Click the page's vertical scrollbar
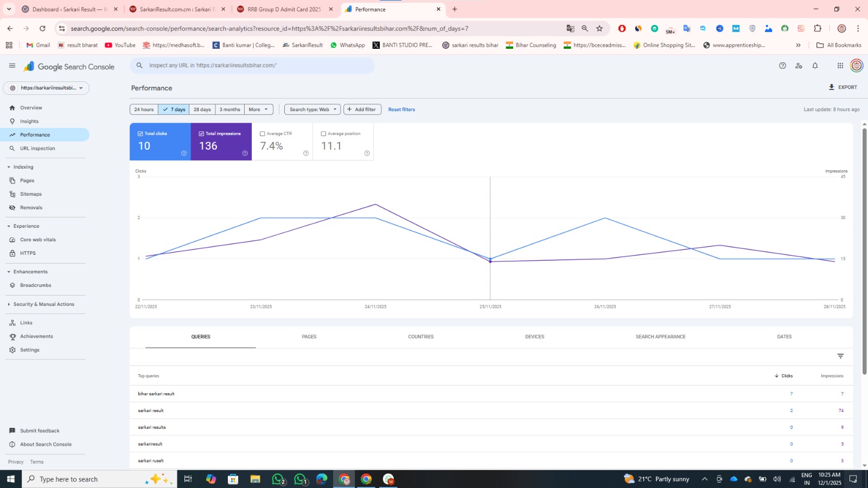 click(x=864, y=249)
